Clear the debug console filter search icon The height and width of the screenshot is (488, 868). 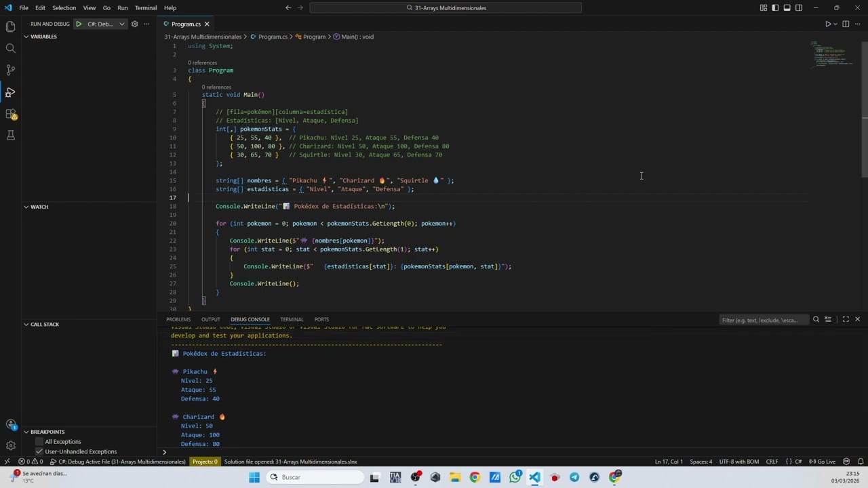(x=816, y=319)
